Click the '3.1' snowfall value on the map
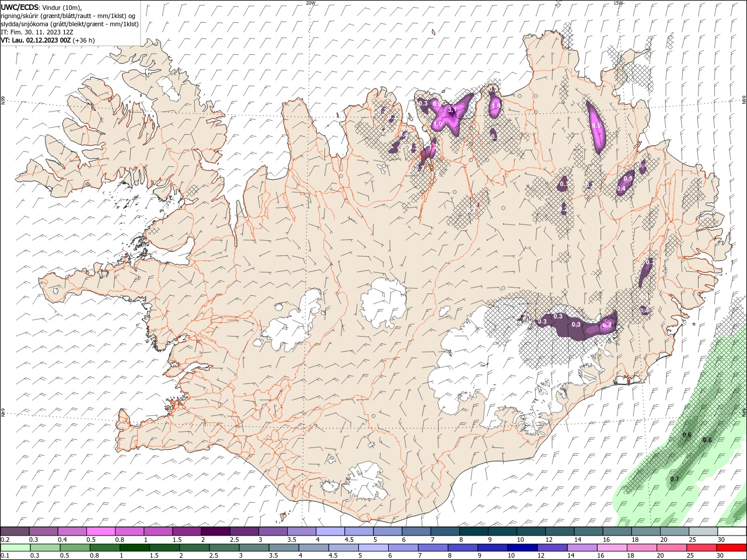The height and width of the screenshot is (560, 747). 451,110
